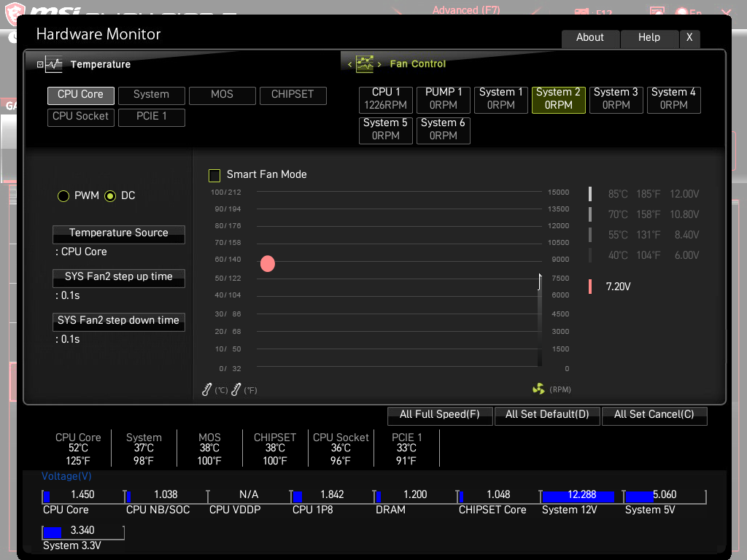Screen dimensions: 747x560
Task: Click the Voltage(V) label
Action: pos(66,476)
